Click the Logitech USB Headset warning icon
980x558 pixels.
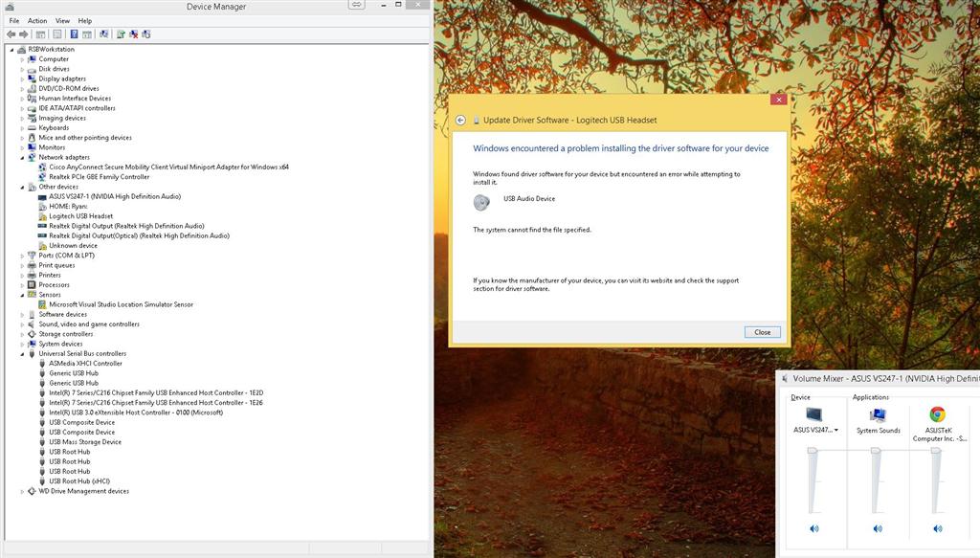pos(42,216)
